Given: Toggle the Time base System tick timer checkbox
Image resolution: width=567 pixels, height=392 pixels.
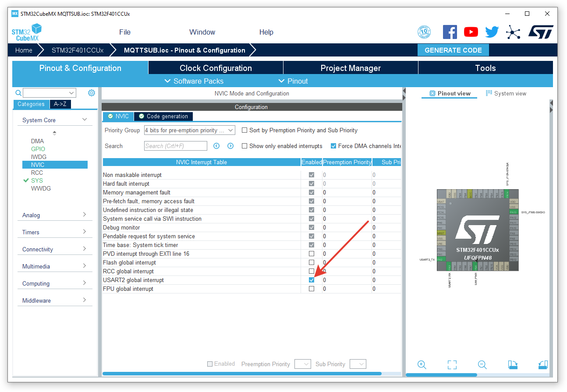Looking at the screenshot, I should pos(312,245).
